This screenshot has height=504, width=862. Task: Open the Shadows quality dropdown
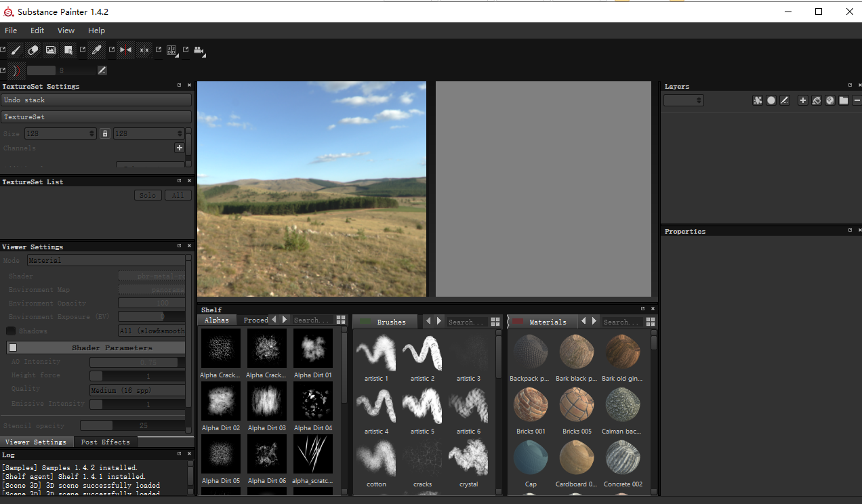pos(152,331)
